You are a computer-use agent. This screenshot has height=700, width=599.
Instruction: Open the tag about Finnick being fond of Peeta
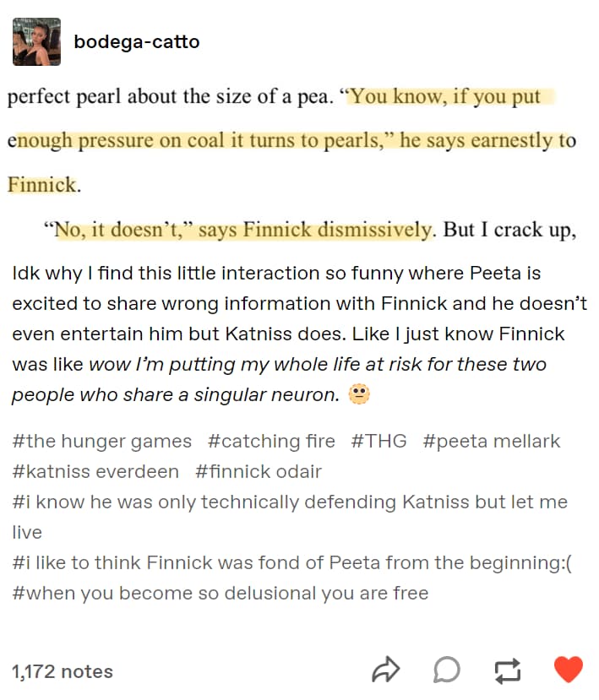tap(291, 562)
